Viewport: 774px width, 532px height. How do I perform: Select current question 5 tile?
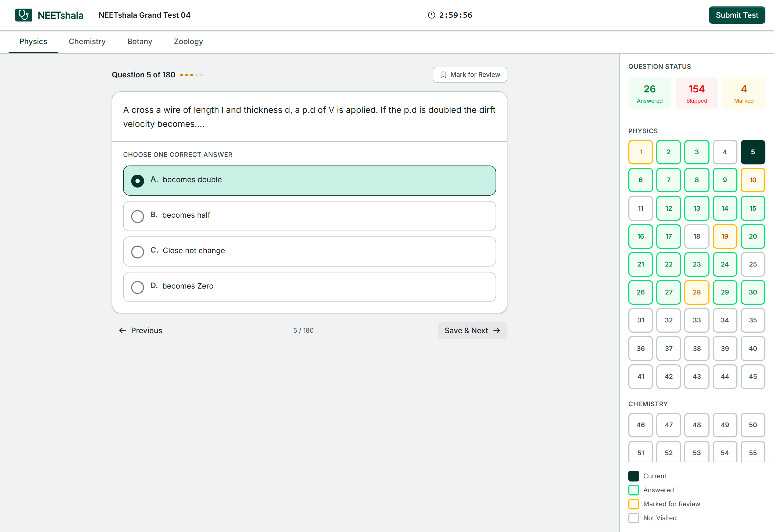pos(753,152)
